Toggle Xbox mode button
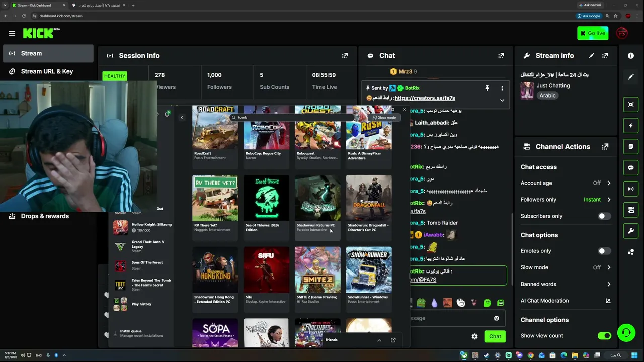The image size is (644, 362). (385, 118)
